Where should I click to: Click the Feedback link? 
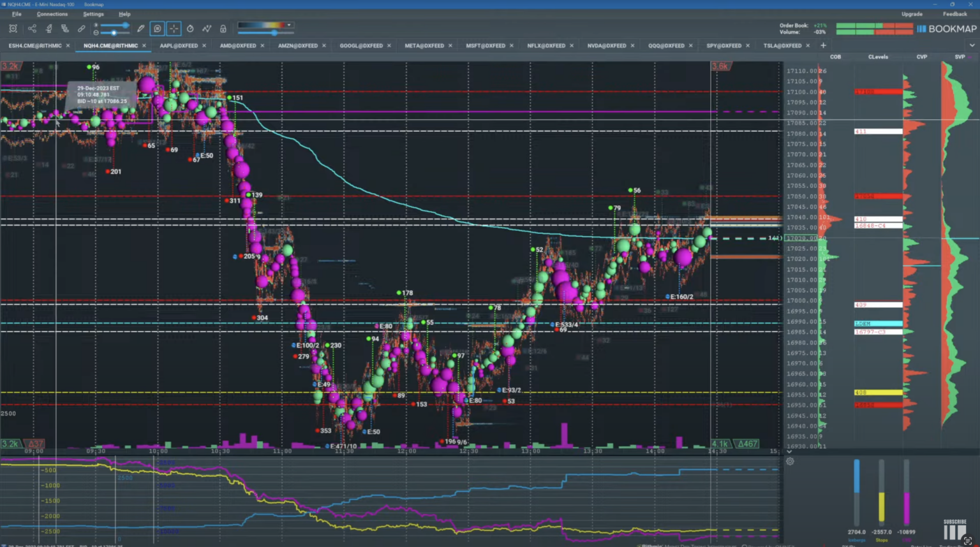click(954, 14)
